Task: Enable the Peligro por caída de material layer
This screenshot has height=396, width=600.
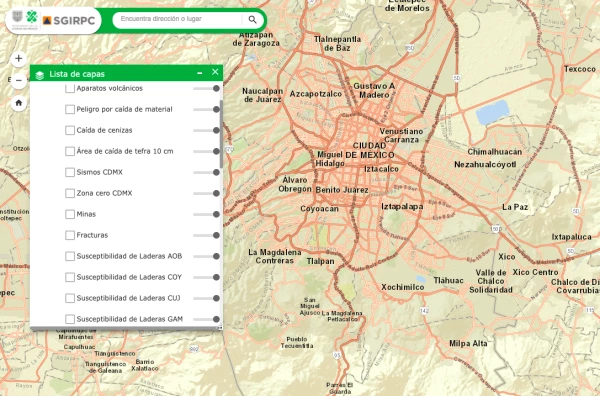Action: (70, 109)
